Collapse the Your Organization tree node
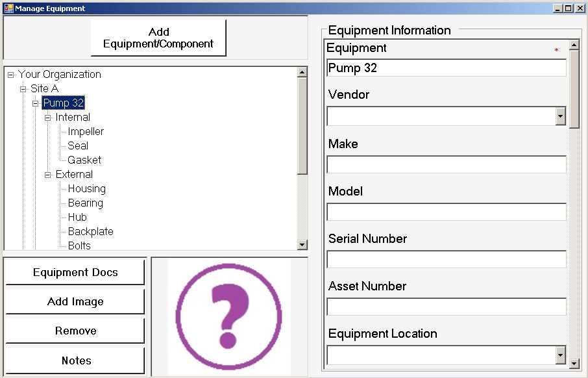The width and height of the screenshot is (588, 378). point(10,75)
